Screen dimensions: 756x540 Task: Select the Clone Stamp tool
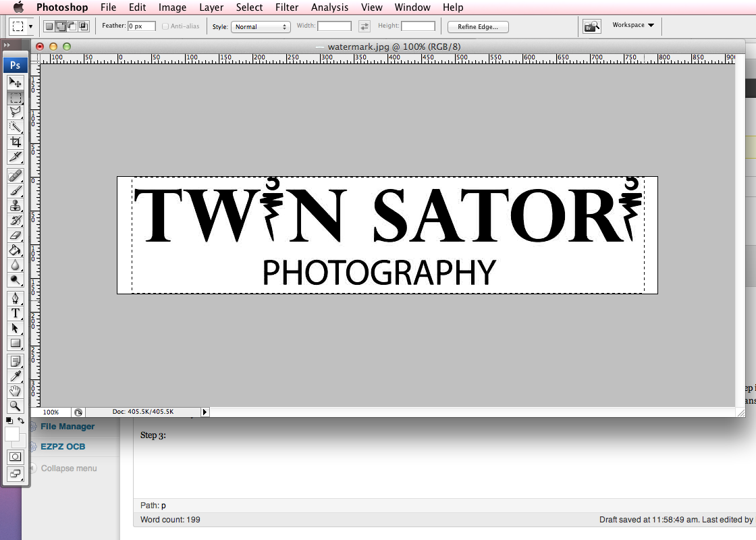[16, 206]
